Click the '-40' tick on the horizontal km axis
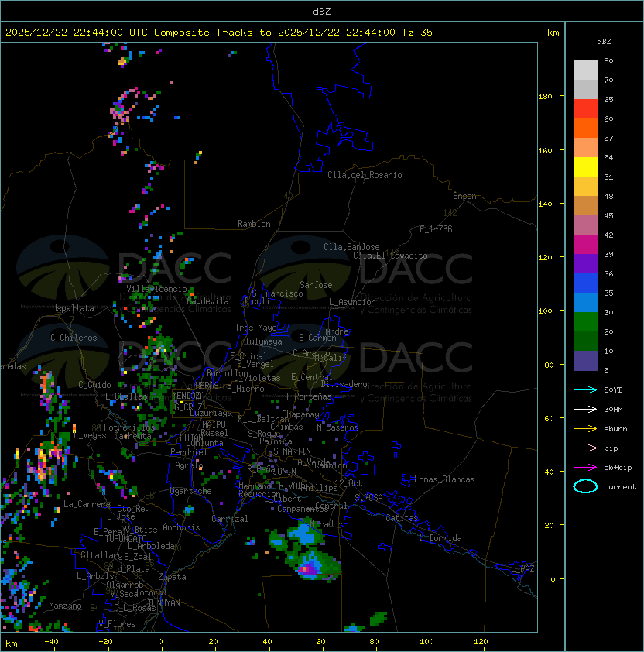Screen dimensions: 644x652 click(x=51, y=642)
